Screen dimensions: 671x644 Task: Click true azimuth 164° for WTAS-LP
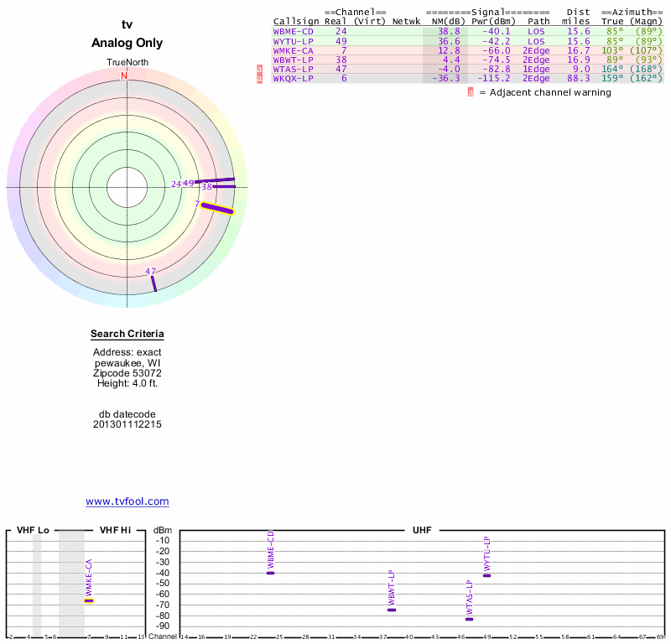coord(612,70)
